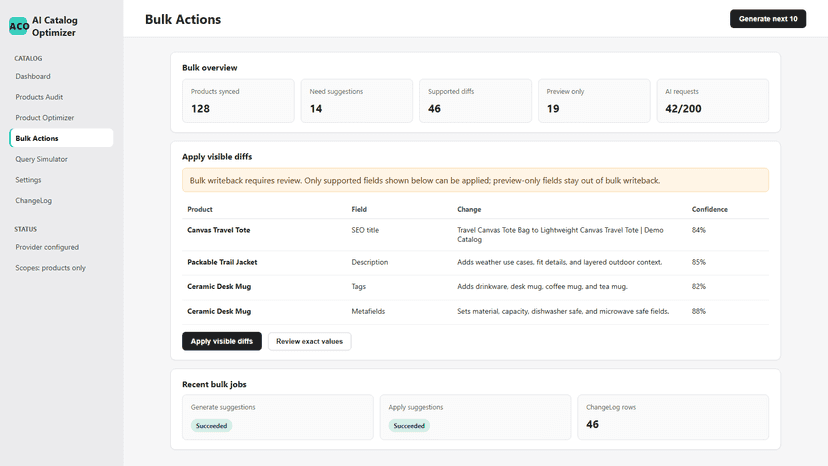Click the Description field cell
Viewport: 828px width, 466px height.
click(370, 262)
